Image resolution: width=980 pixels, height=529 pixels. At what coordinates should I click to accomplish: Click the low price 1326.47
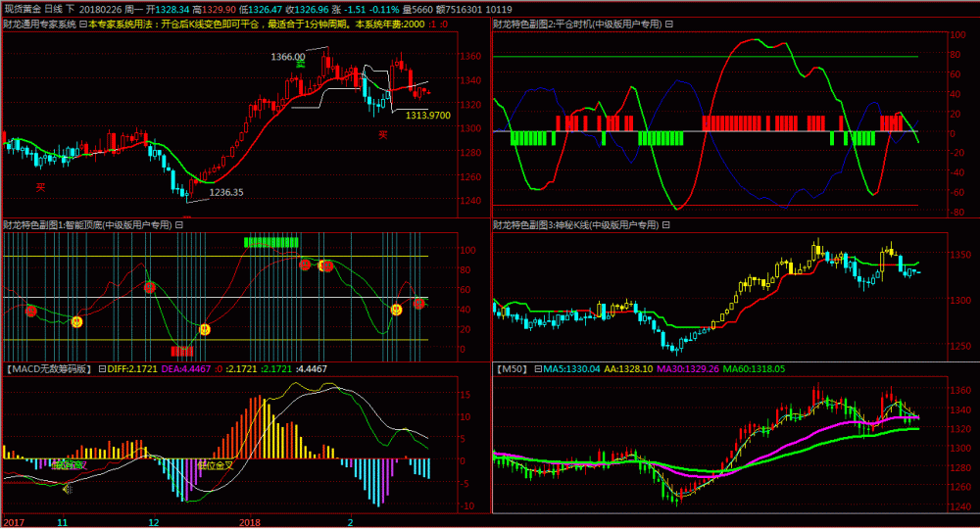point(265,10)
